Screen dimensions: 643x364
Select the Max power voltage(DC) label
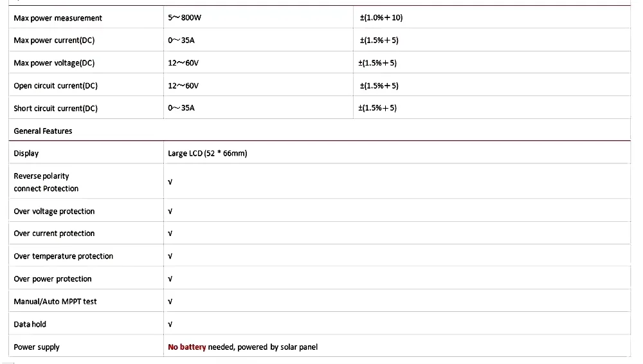[x=54, y=63]
